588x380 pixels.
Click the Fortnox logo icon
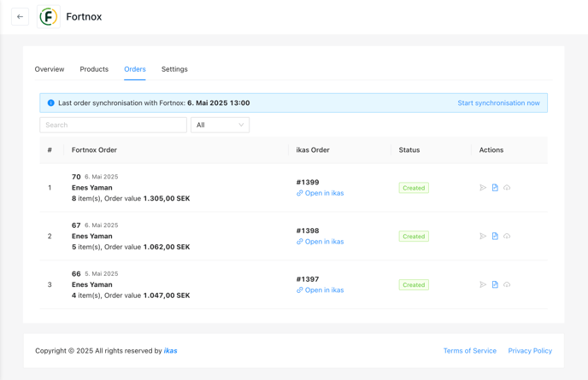click(x=49, y=17)
